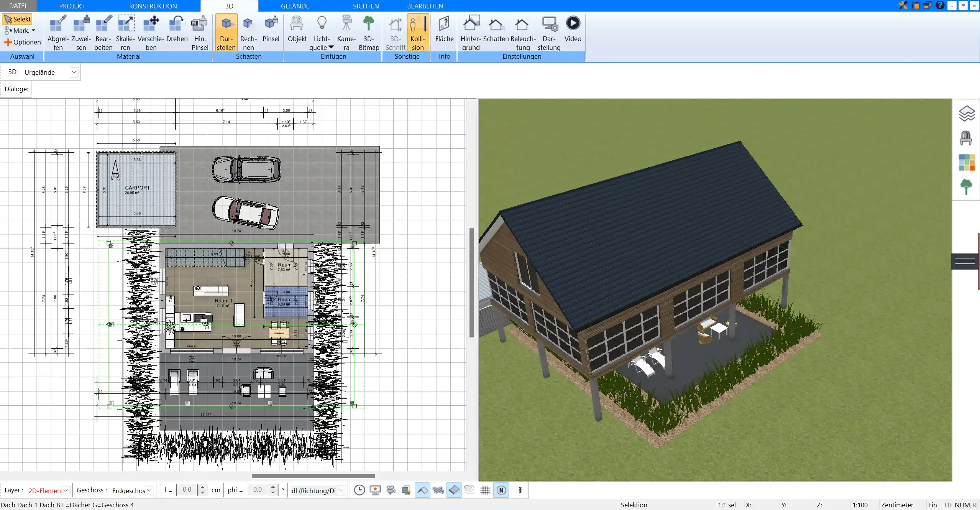Pick the Verschieben material tool

(151, 33)
